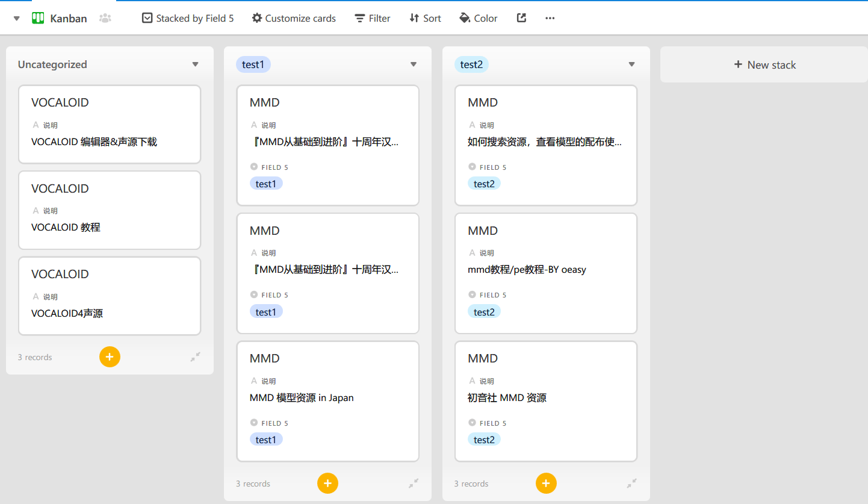The width and height of the screenshot is (868, 504).
Task: Click the Uncategorized stack title
Action: click(x=52, y=64)
